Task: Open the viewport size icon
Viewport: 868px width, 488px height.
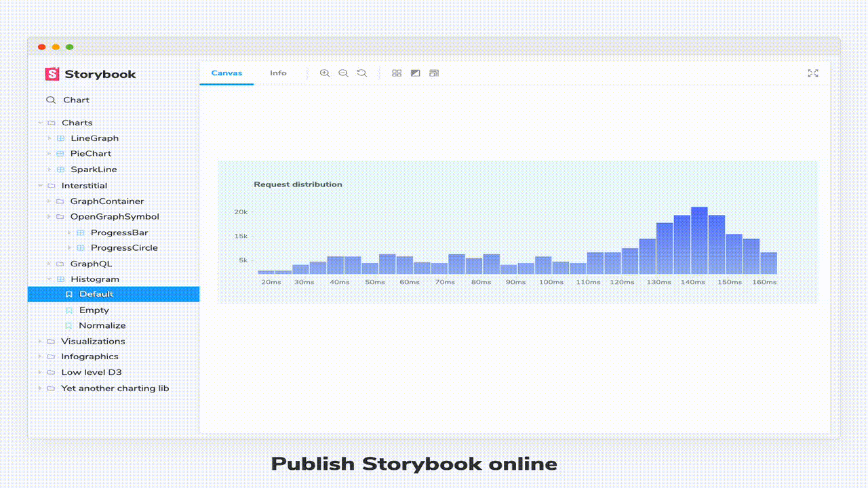Action: 434,73
